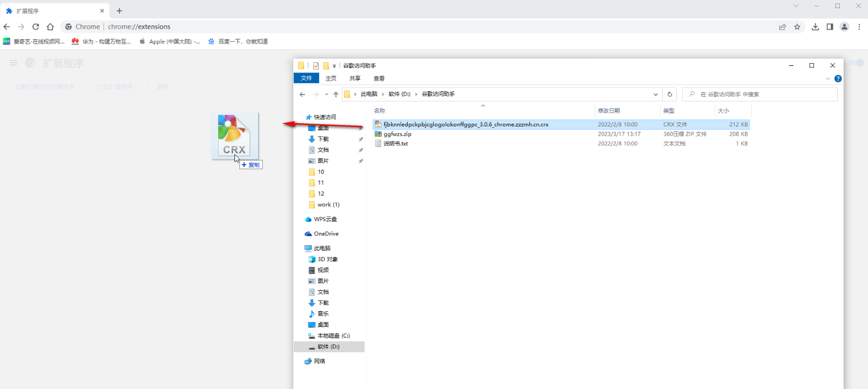Expand the chevron after 此电脑 in breadcrumb
Image resolution: width=868 pixels, height=389 pixels.
click(383, 94)
